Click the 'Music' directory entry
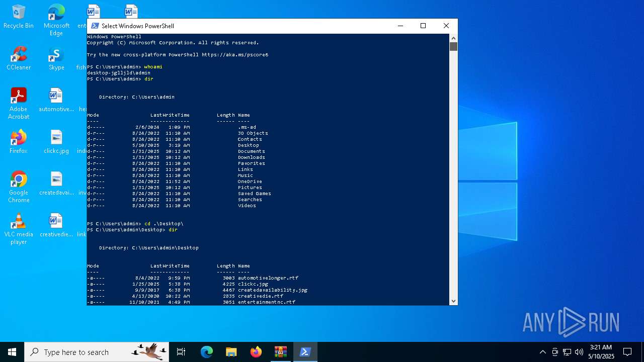644x362 pixels. click(x=246, y=175)
